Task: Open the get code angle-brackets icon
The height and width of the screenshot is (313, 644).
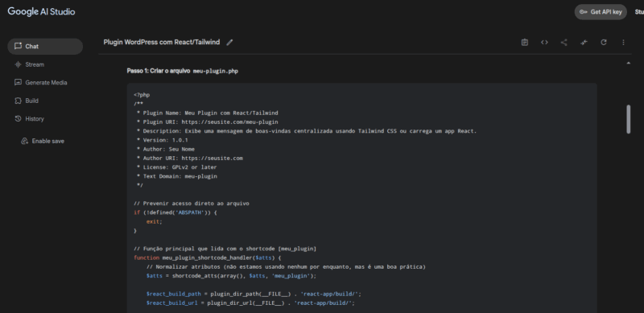Action: [544, 43]
